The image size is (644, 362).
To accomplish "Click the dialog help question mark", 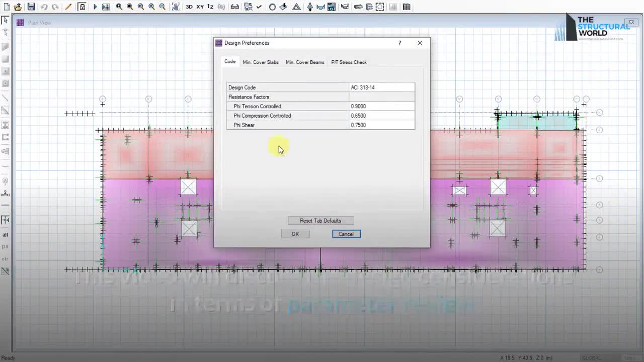I will tap(399, 43).
